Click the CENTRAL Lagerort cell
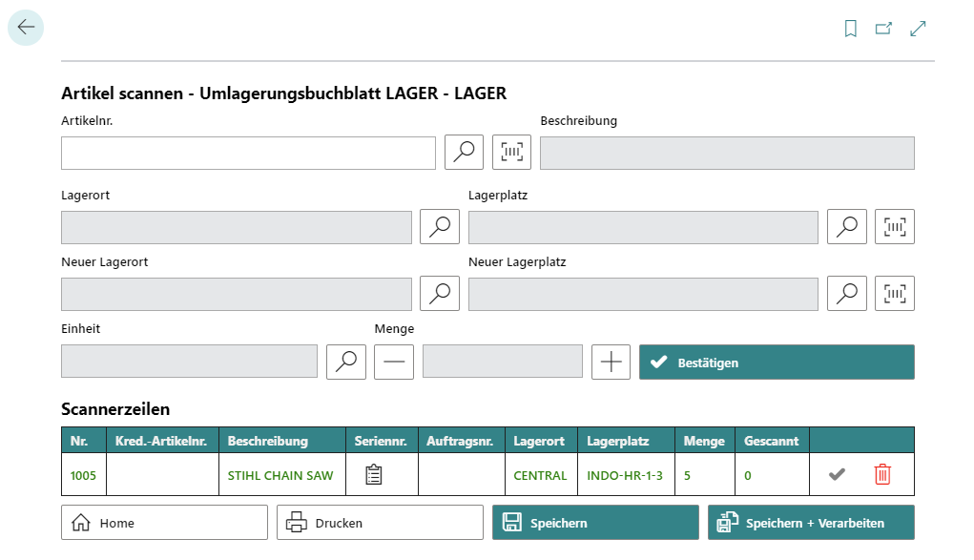 click(540, 475)
